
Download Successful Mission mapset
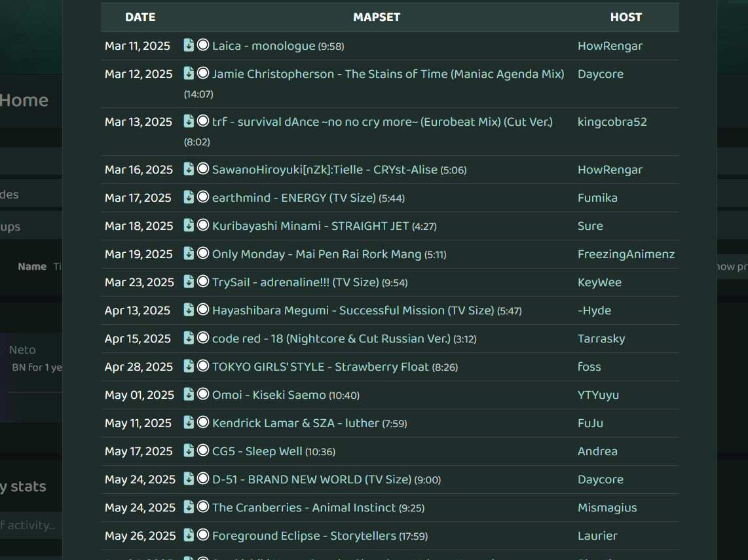pos(189,310)
